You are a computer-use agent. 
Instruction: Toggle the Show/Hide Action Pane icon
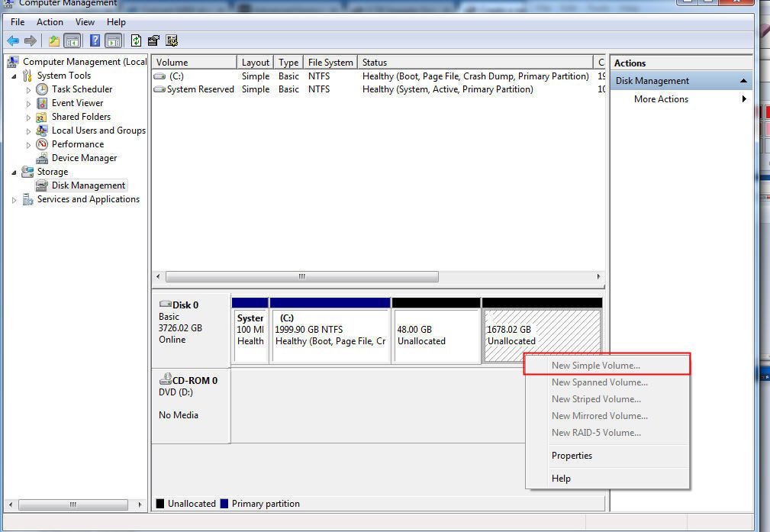tap(114, 40)
